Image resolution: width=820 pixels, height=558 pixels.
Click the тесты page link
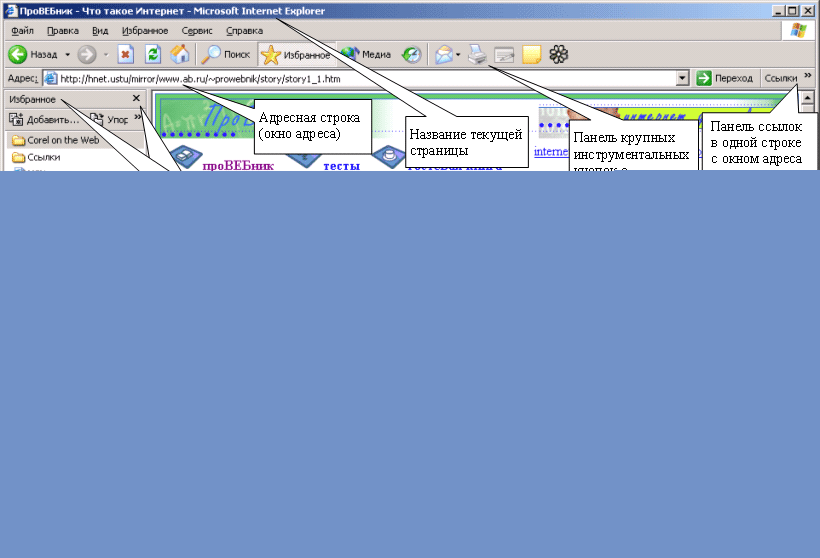tap(341, 165)
